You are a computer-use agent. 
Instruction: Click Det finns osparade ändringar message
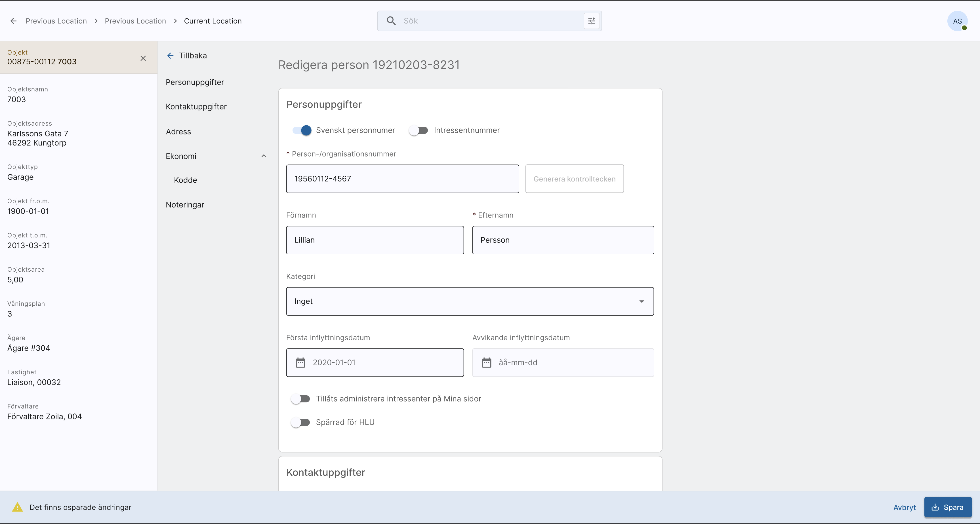click(x=80, y=507)
